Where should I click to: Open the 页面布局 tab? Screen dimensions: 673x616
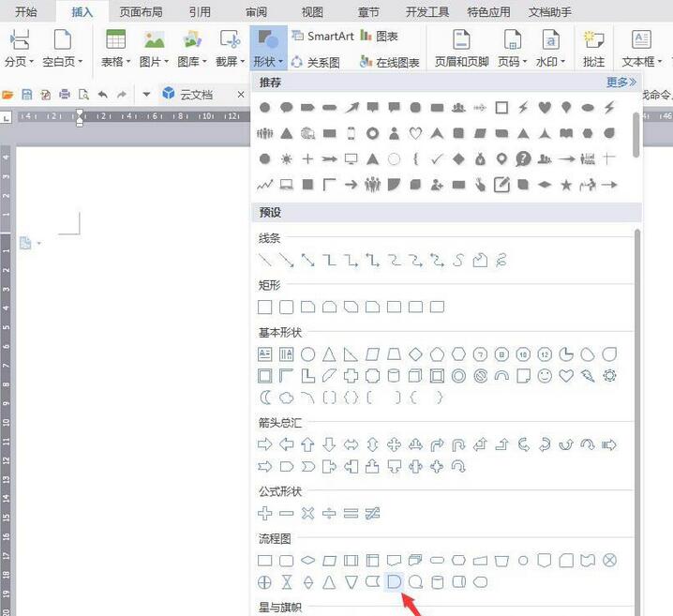pos(141,11)
